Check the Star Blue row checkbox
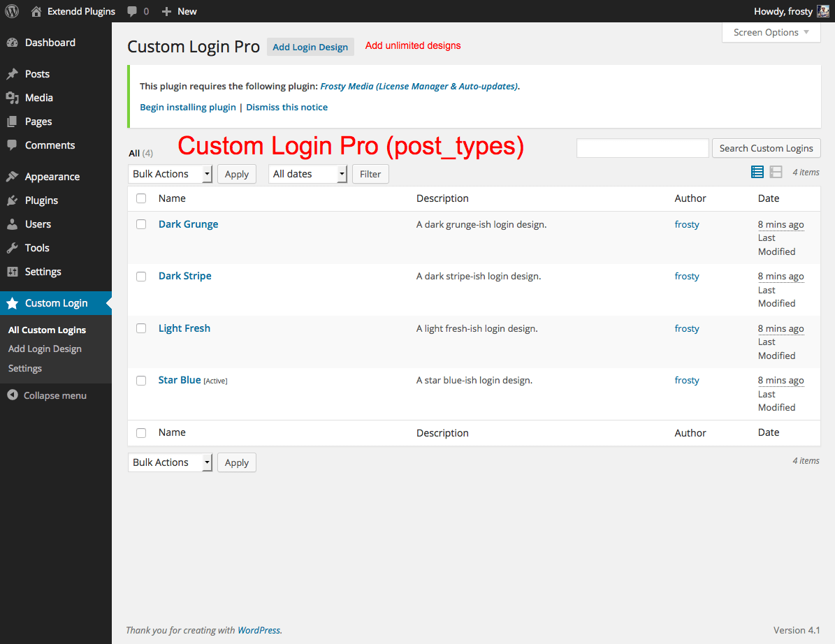The width and height of the screenshot is (835, 644). [141, 381]
